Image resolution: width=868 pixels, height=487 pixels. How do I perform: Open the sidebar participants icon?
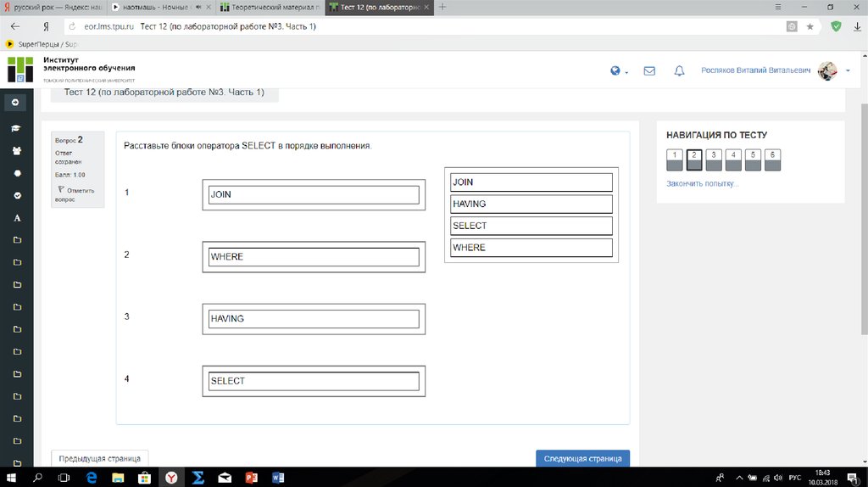pos(17,151)
